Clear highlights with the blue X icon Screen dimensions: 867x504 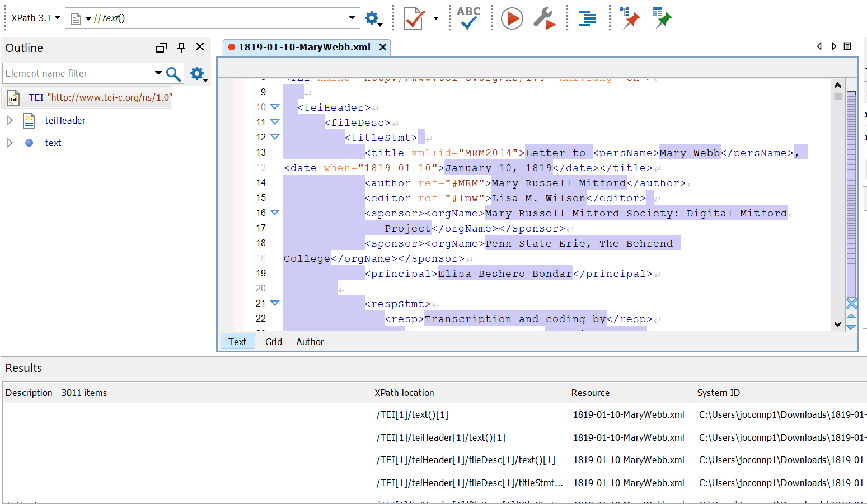(851, 304)
